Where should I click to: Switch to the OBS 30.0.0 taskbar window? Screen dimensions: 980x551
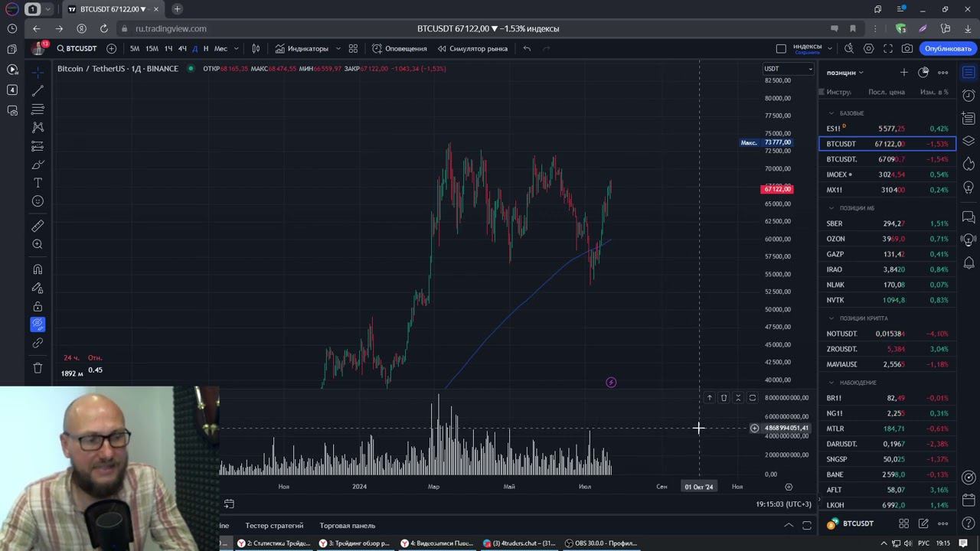[x=601, y=543]
